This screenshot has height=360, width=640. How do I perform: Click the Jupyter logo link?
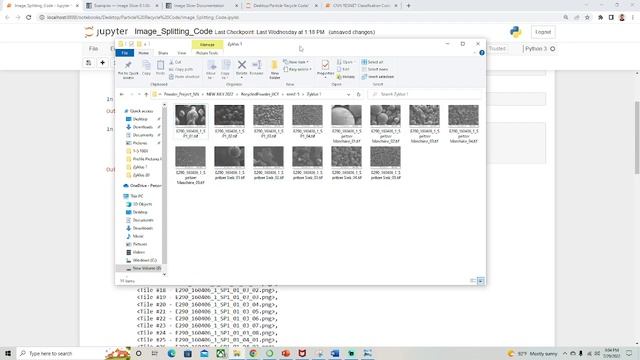[106, 32]
